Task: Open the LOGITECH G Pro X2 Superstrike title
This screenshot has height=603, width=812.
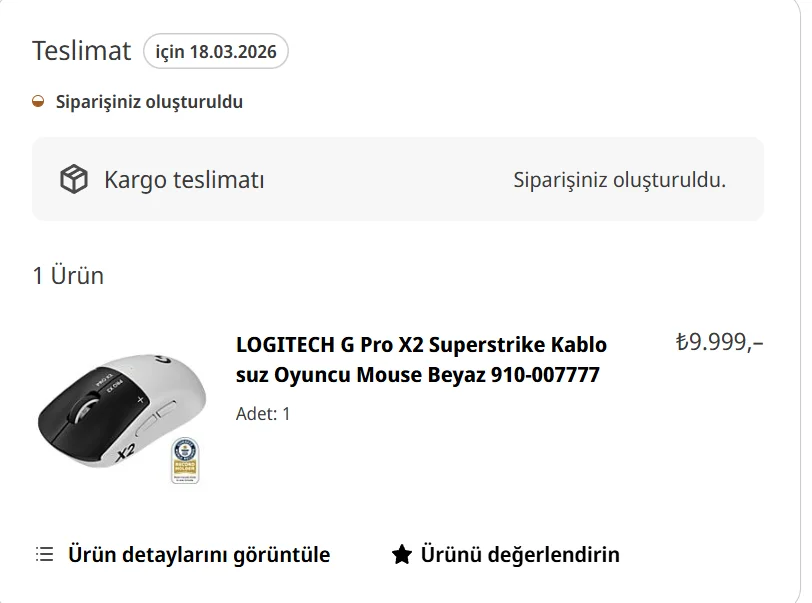Action: click(x=421, y=360)
